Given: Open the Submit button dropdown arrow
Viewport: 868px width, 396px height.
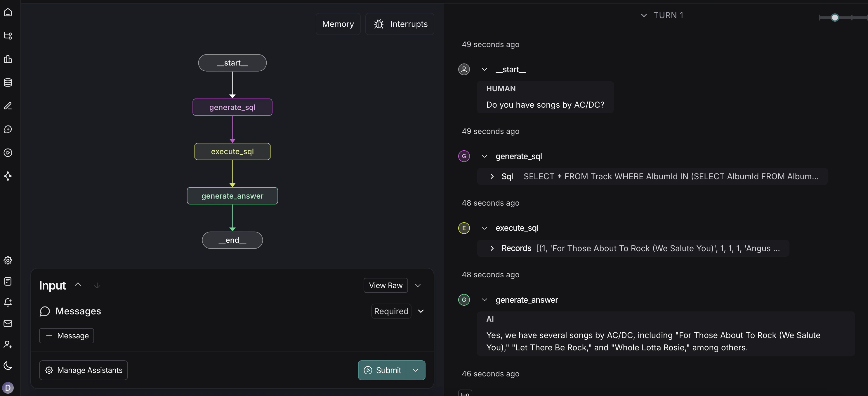Looking at the screenshot, I should tap(416, 370).
